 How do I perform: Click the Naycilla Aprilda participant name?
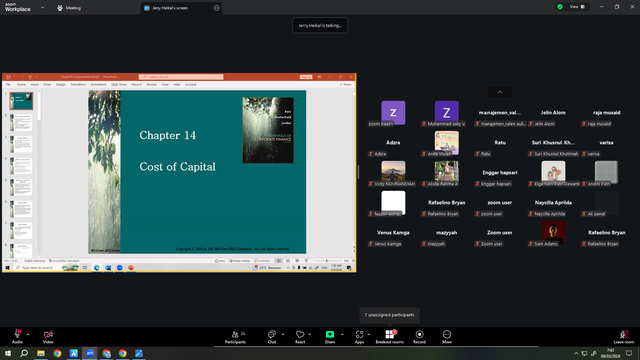tap(553, 202)
